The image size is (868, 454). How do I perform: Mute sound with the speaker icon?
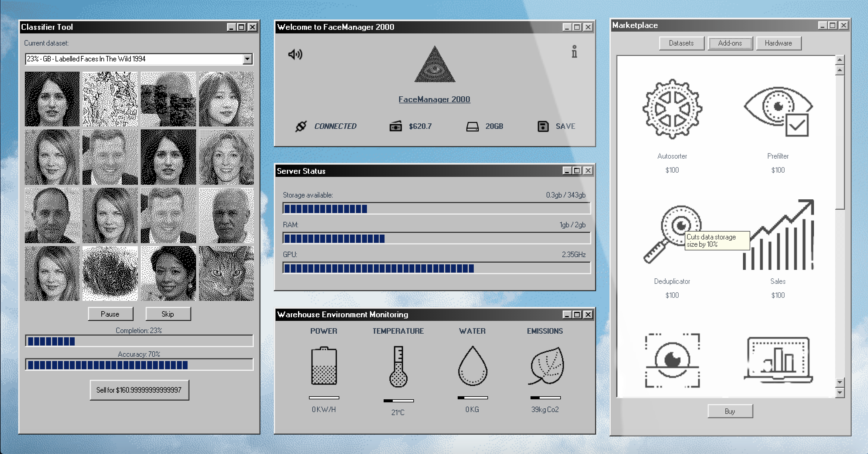295,54
